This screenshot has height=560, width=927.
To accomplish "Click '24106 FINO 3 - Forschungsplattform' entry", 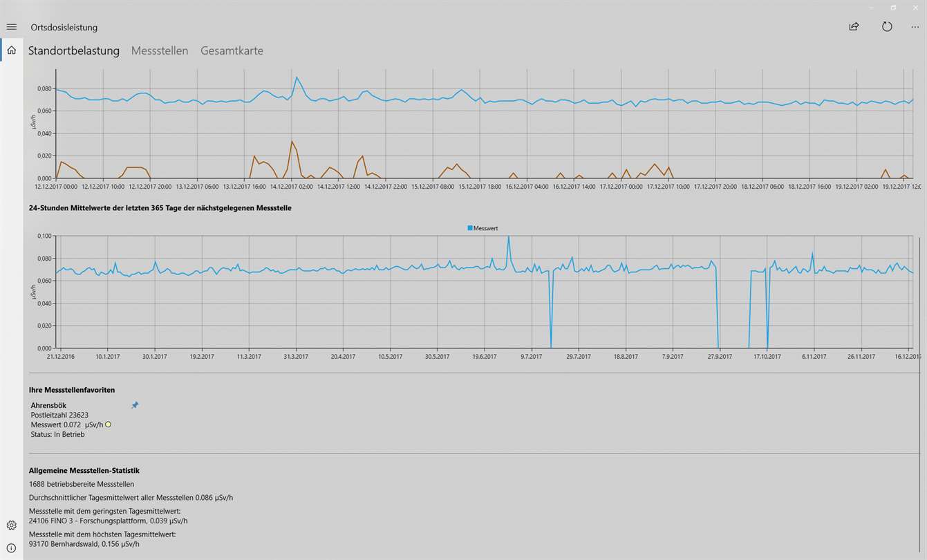I will tap(109, 521).
